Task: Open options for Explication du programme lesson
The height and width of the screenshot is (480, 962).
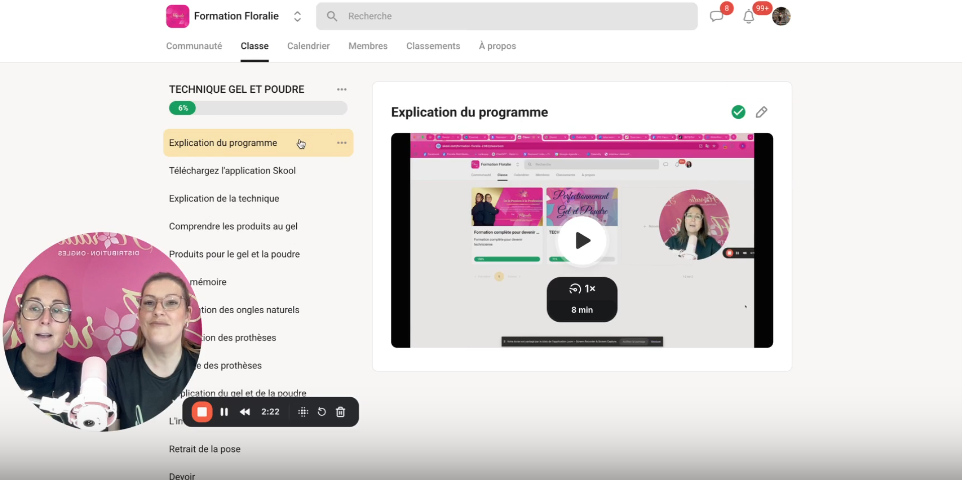Action: pos(342,143)
